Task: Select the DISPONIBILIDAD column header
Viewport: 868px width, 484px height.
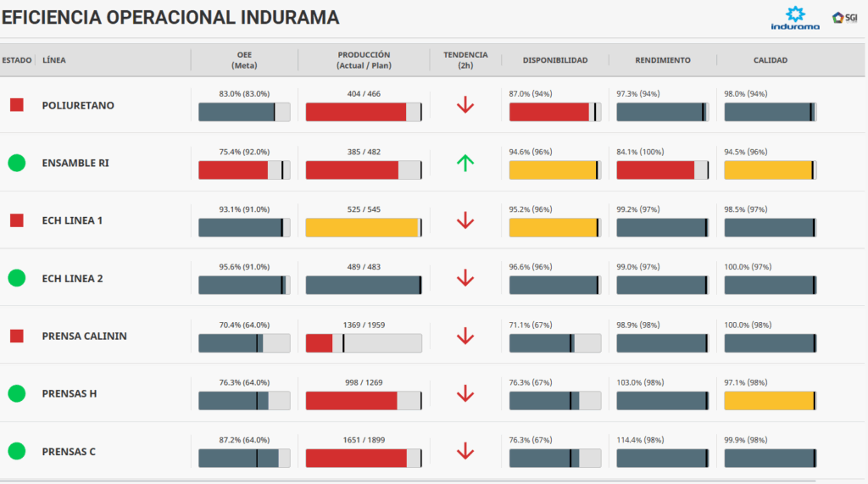Action: tap(554, 60)
